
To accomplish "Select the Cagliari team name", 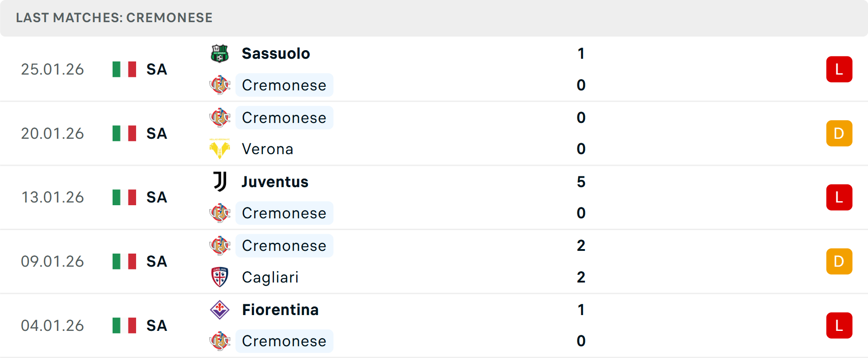I will pos(270,277).
